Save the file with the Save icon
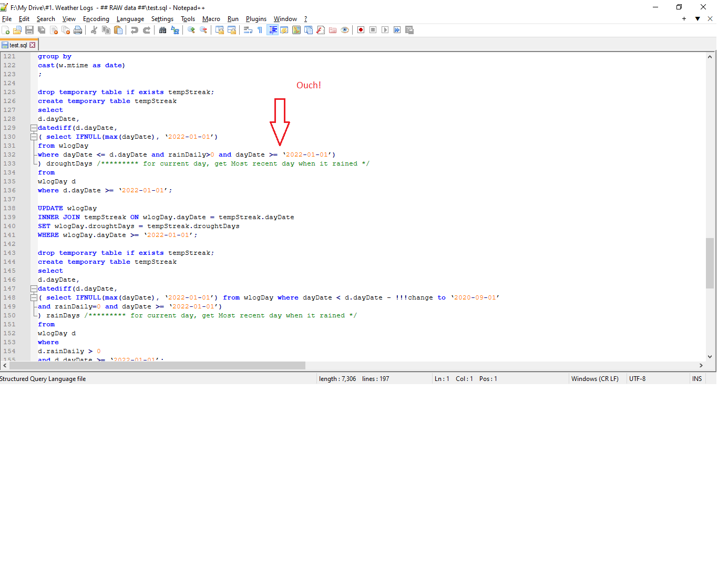The image size is (718, 588). point(29,30)
